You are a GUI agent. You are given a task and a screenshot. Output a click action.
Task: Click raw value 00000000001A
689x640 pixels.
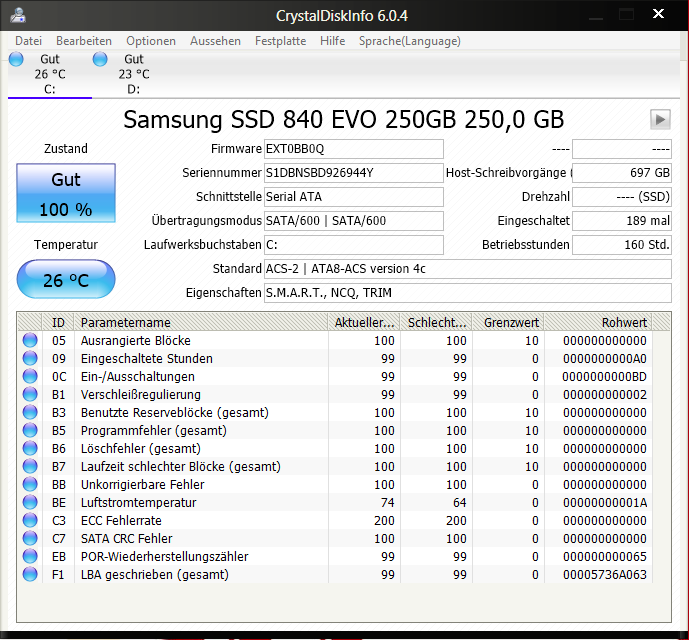coord(605,503)
